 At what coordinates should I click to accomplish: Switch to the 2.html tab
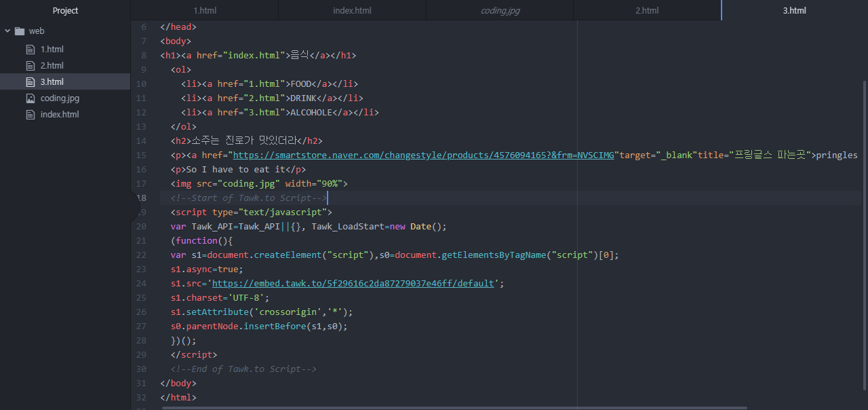647,10
